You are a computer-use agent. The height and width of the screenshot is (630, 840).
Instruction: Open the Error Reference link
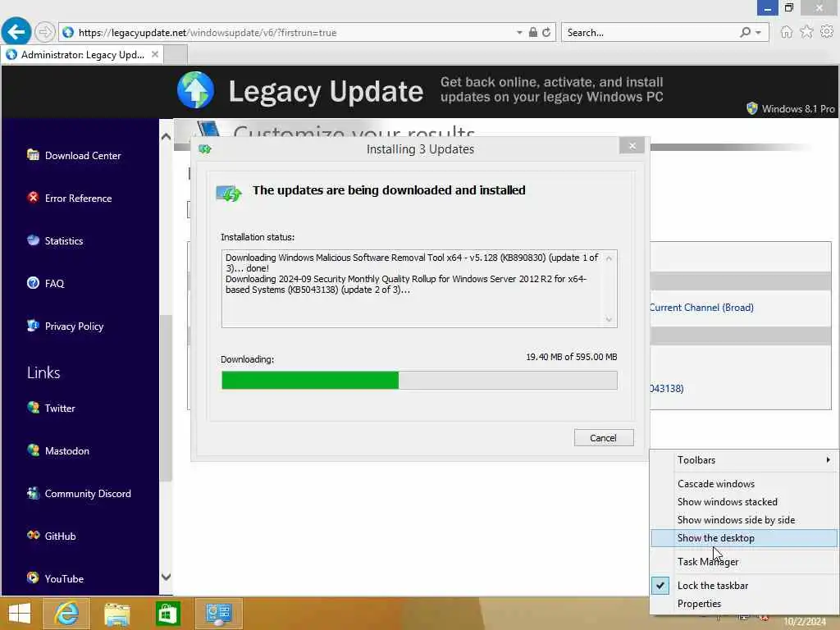tap(78, 199)
